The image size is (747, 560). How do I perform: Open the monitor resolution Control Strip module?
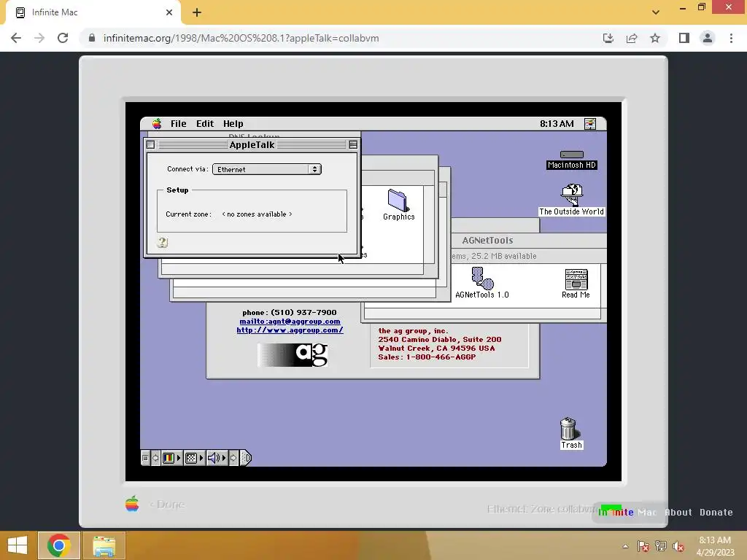click(x=191, y=458)
